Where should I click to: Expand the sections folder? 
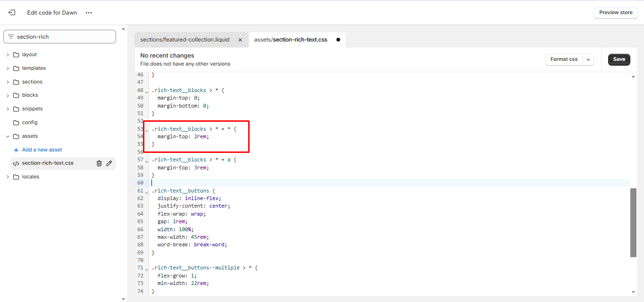click(8, 82)
